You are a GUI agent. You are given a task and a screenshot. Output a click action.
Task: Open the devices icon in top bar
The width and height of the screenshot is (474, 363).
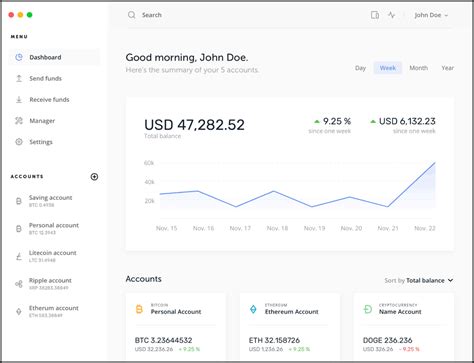375,15
